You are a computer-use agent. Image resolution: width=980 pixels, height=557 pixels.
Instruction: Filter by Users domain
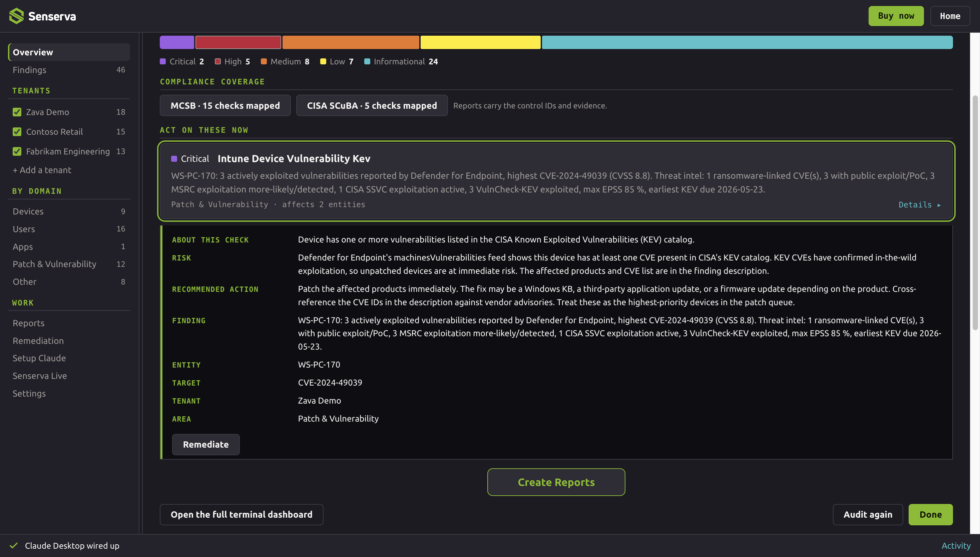click(69, 229)
